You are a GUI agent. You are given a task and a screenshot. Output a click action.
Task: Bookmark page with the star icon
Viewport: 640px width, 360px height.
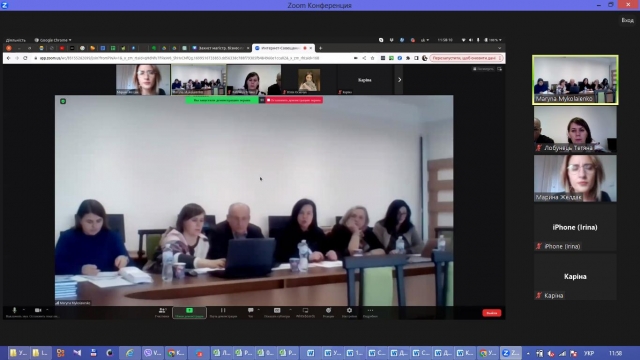pos(372,58)
